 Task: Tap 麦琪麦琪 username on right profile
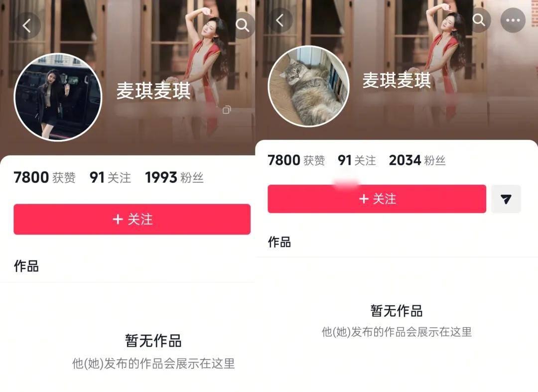click(x=397, y=80)
